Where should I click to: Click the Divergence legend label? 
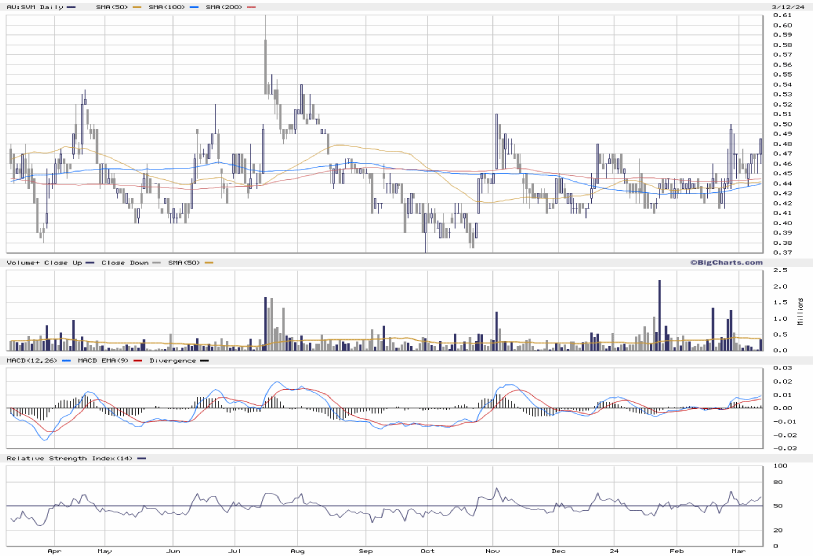click(172, 360)
